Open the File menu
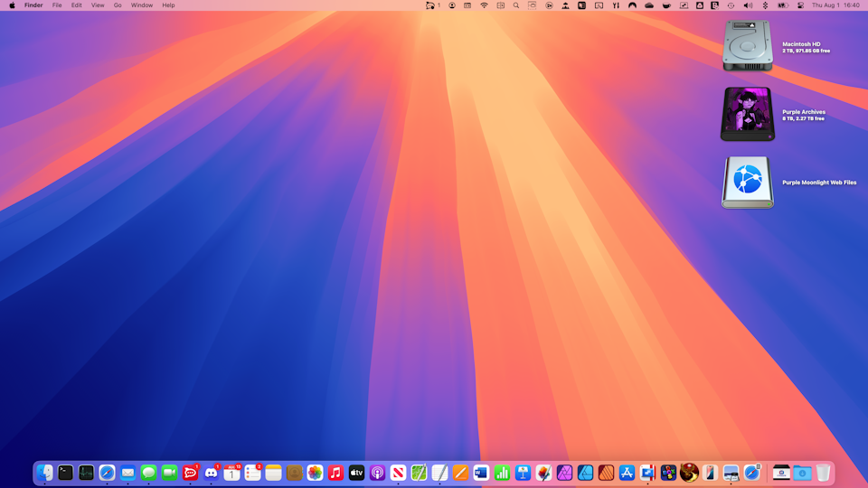The image size is (868, 488). pos(57,5)
